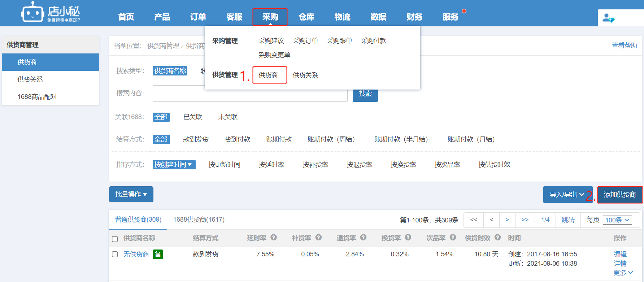Viewport: 644px width, 282px height.
Task: Click the green 备 badge icon
Action: click(x=158, y=254)
